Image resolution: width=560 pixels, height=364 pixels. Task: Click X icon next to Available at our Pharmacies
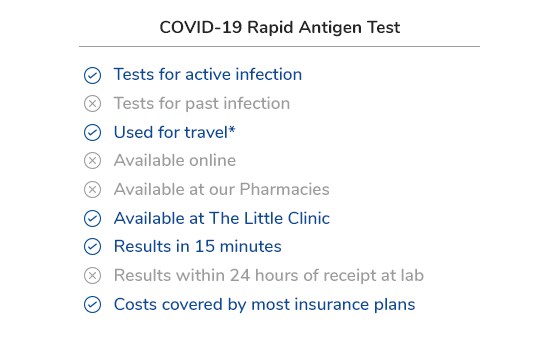click(92, 190)
